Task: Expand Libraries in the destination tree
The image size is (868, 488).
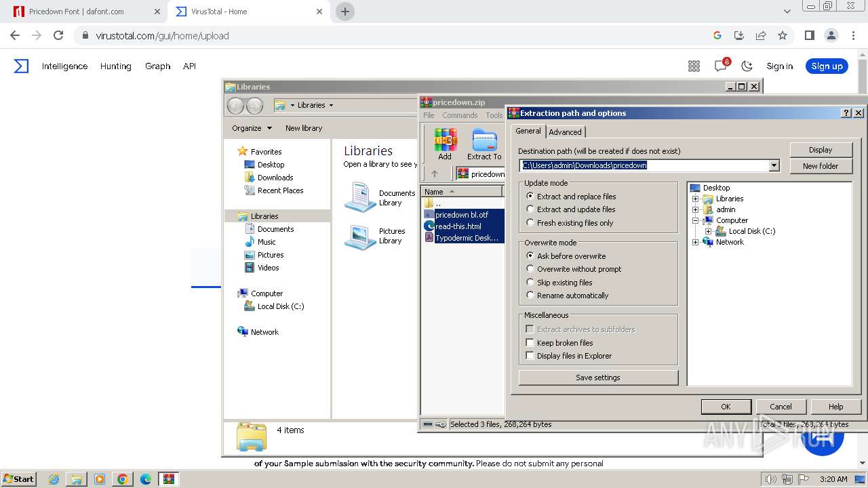Action: pyautogui.click(x=695, y=199)
